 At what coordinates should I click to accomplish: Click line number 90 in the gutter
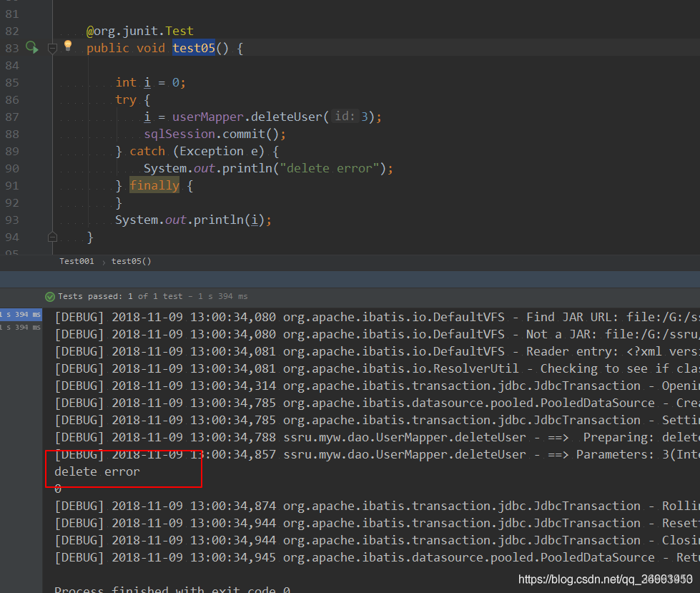pos(12,168)
